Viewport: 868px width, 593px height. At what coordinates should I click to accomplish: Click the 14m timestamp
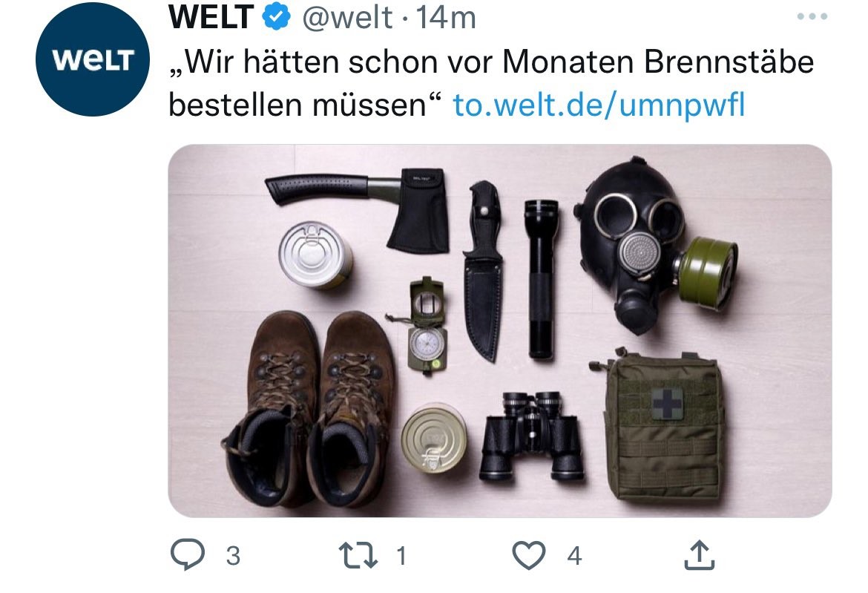tap(446, 18)
